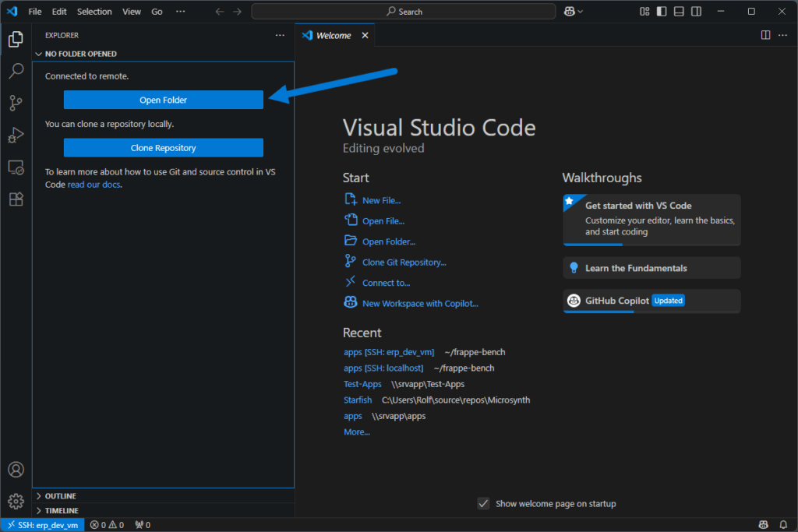Follow the read our docs link

point(94,185)
